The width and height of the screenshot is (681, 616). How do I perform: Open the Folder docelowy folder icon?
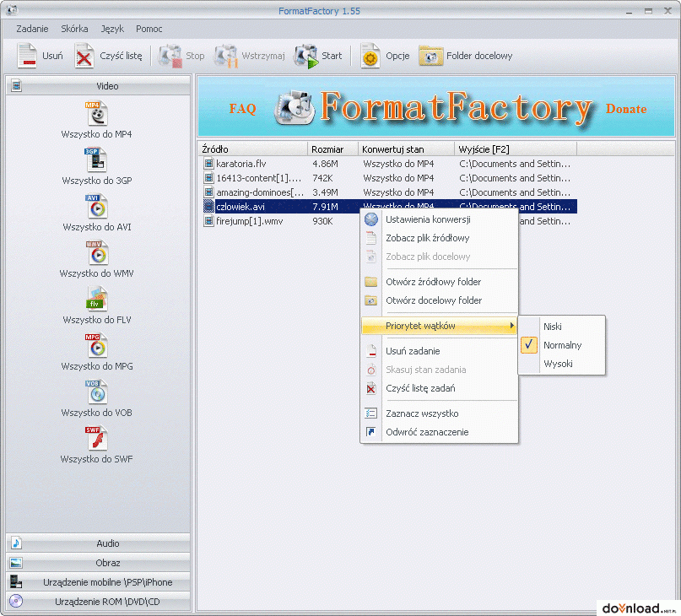click(x=431, y=56)
